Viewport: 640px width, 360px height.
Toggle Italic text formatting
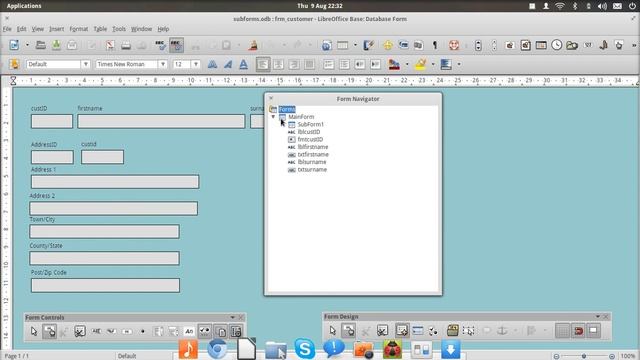228,64
